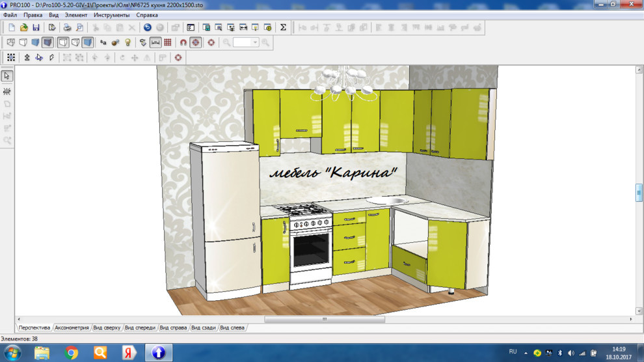644x362 pixels.
Task: Open the Файл menu
Action: [x=10, y=14]
